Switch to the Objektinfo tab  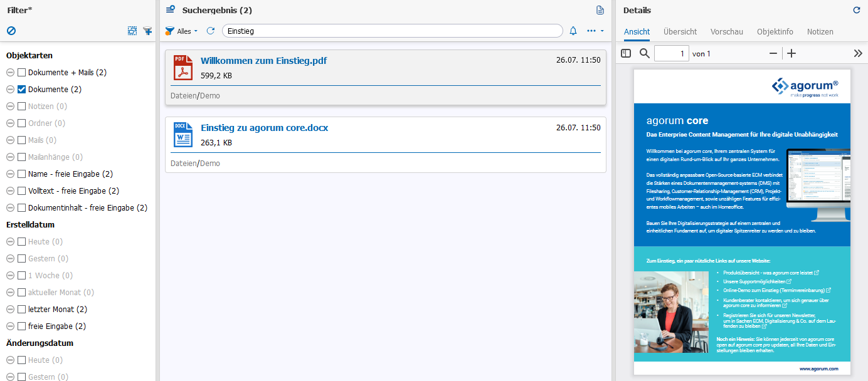(775, 32)
